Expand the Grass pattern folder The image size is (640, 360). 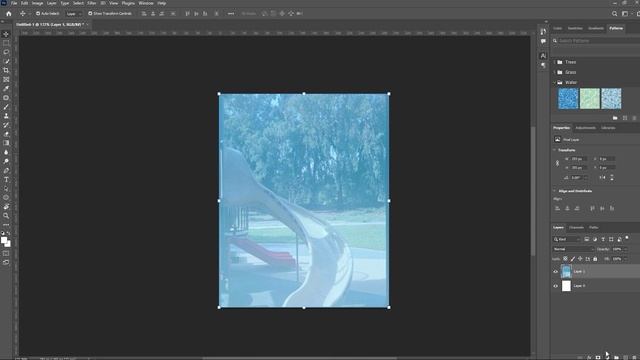click(555, 72)
